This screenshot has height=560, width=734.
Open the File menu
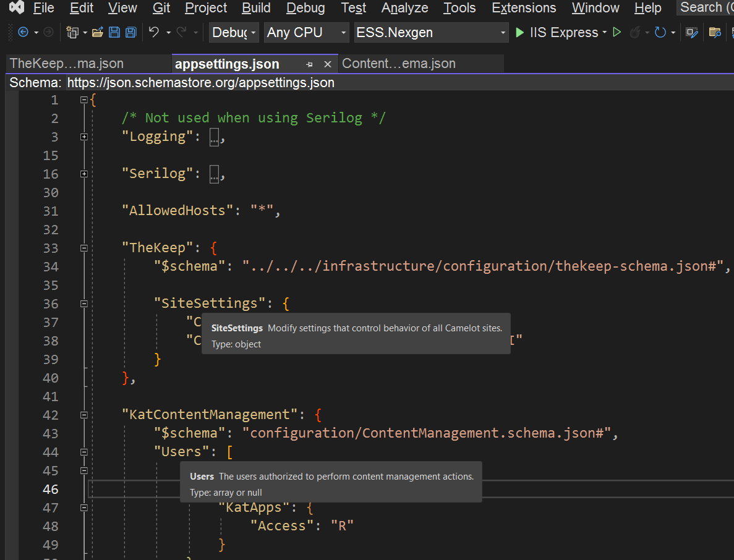tap(43, 8)
